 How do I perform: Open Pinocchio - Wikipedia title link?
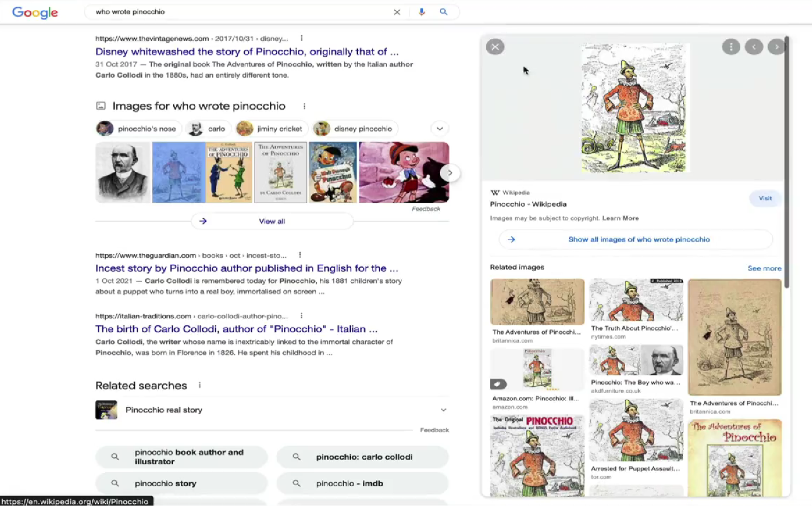click(528, 204)
